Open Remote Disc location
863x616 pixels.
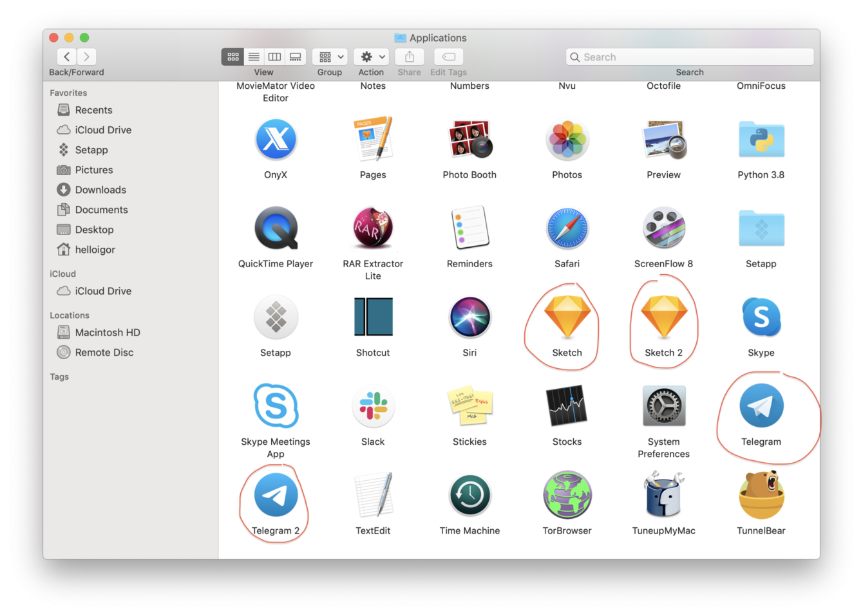(x=104, y=353)
